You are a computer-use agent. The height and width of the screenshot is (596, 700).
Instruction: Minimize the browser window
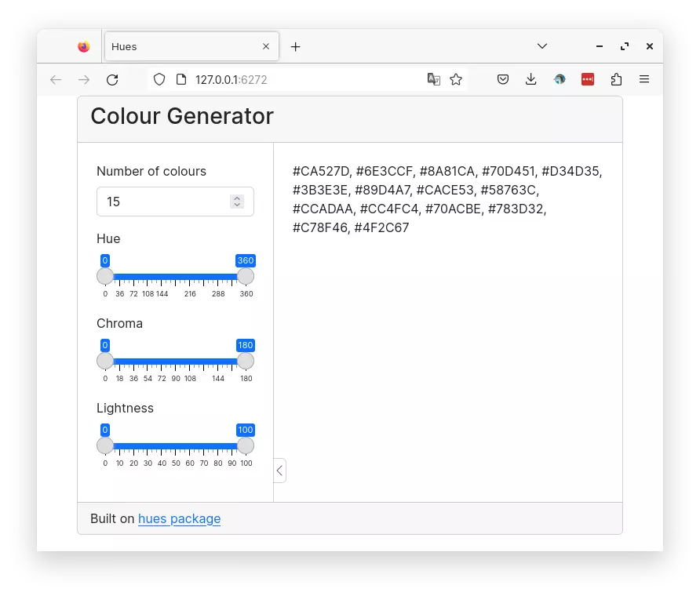[x=599, y=46]
